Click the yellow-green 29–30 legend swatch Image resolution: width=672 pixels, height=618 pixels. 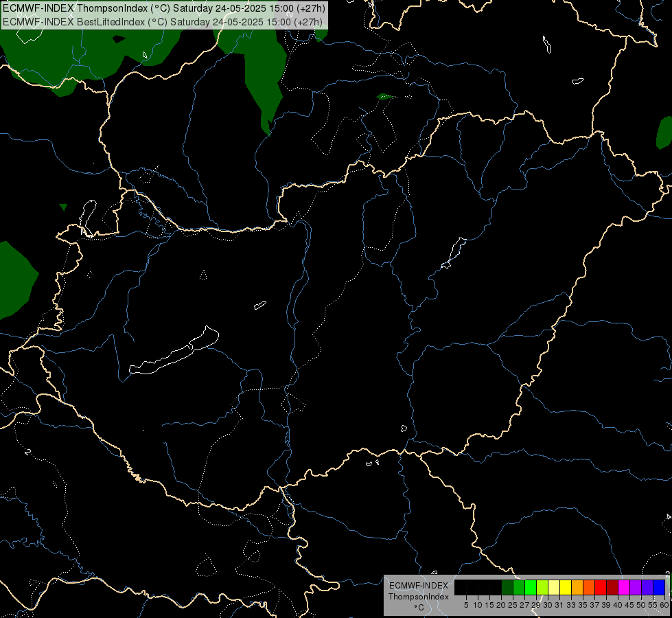[542, 587]
